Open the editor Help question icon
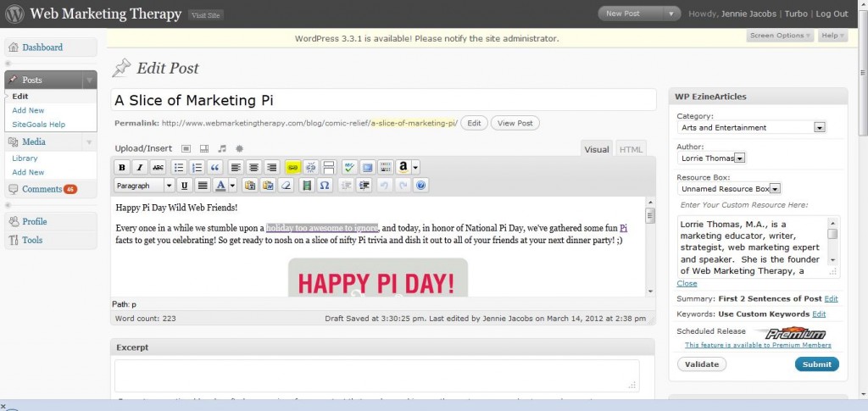The width and height of the screenshot is (868, 411). (x=421, y=186)
